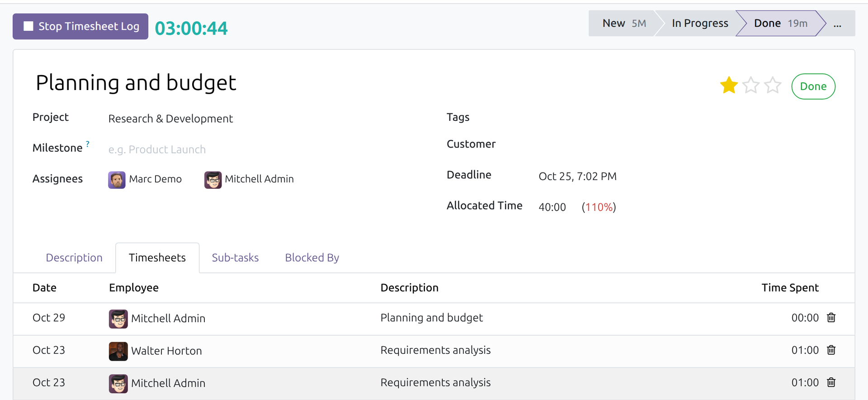Screen dimensions: 868x400
Task: Click Mitchell Admin's assignee avatar
Action: [x=213, y=180]
